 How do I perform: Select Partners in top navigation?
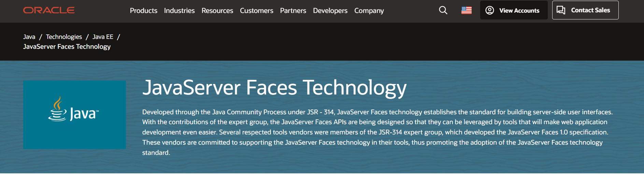point(293,11)
